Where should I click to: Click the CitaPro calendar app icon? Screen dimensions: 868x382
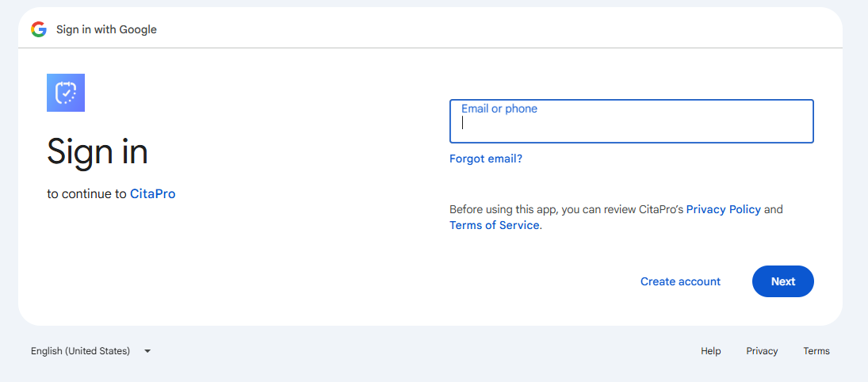(66, 93)
